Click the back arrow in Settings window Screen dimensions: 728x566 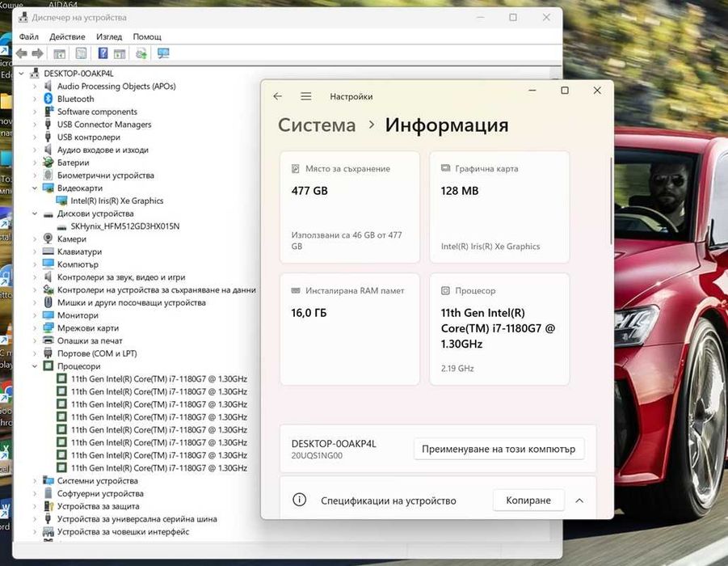[278, 96]
